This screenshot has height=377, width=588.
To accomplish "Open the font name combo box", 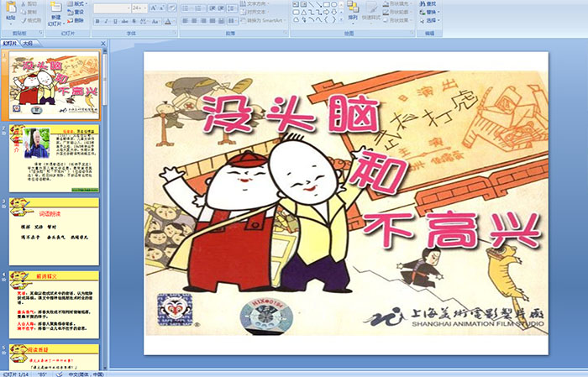I will coord(113,8).
